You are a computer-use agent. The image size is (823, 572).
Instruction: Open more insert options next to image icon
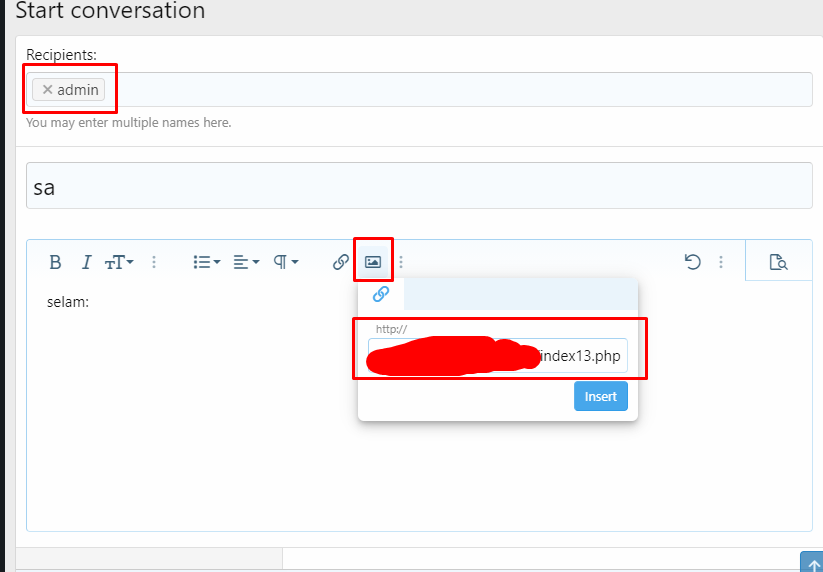(401, 262)
